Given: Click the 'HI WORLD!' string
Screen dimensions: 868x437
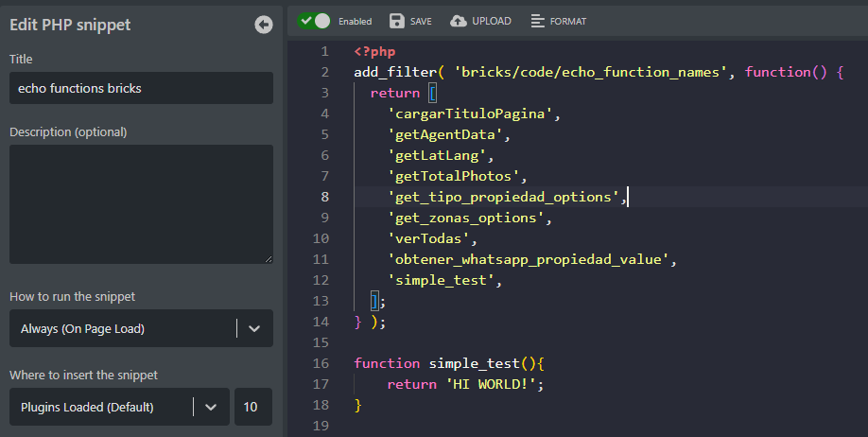Looking at the screenshot, I should [491, 384].
